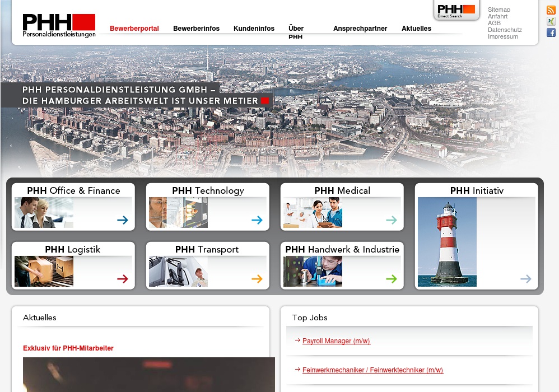Click the PHH Medical category image

(313, 213)
